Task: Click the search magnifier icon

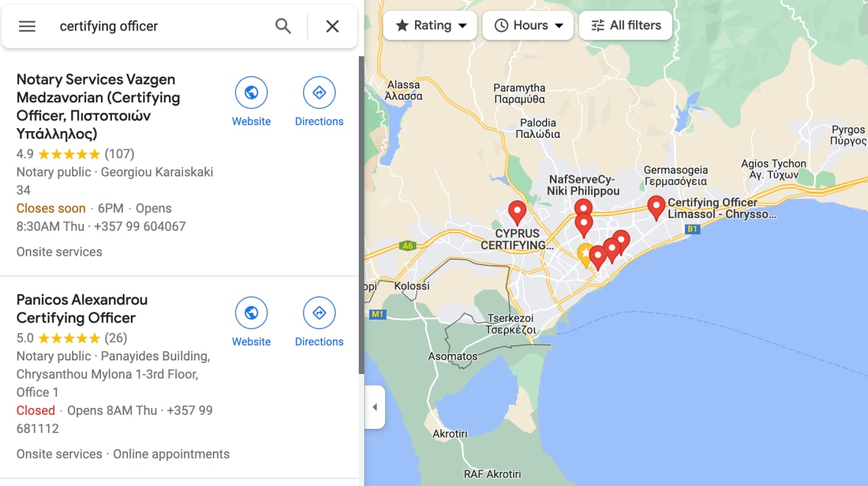Action: point(283,26)
